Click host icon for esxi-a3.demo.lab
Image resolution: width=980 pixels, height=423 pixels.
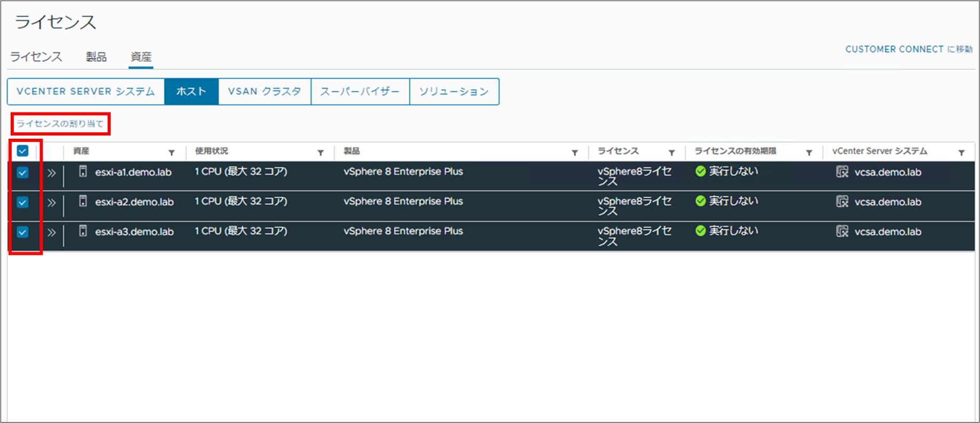[83, 231]
